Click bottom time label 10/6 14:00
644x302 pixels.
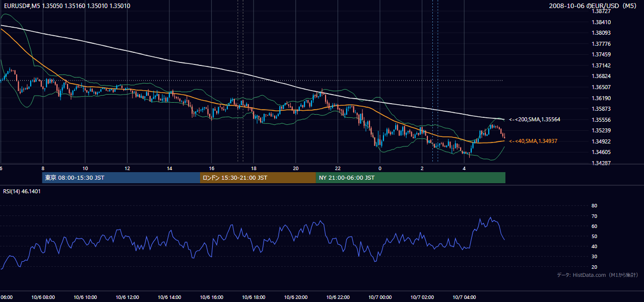click(x=169, y=297)
